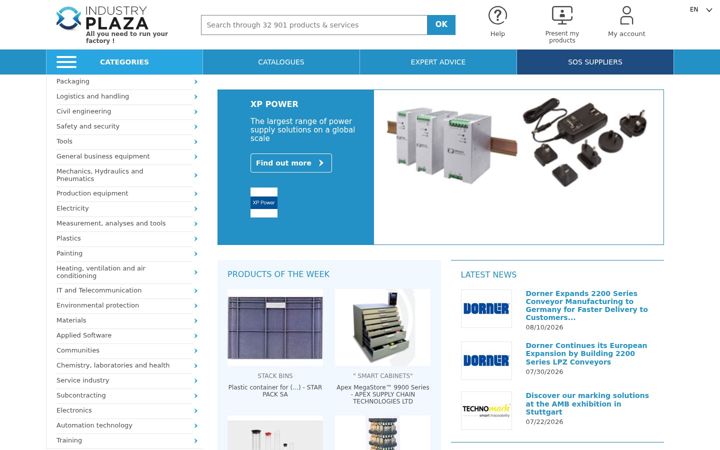This screenshot has width=720, height=450.
Task: Select the Communities category
Action: [78, 350]
